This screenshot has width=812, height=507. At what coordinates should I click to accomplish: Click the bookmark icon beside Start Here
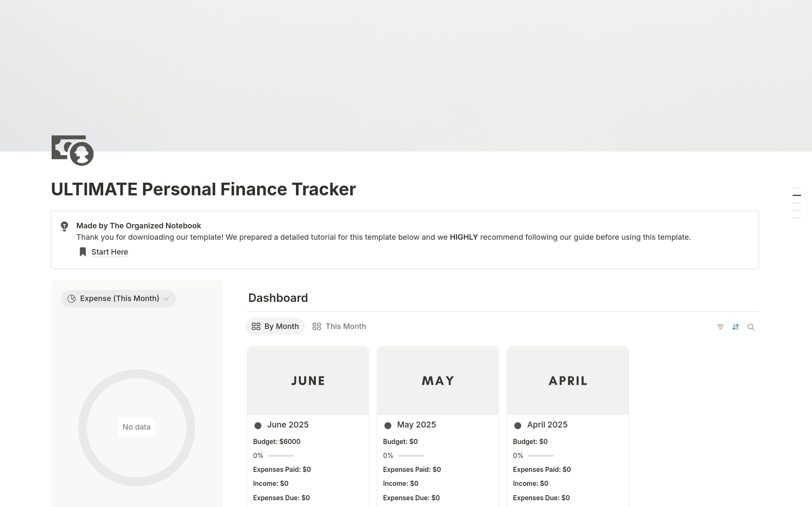pyautogui.click(x=83, y=252)
